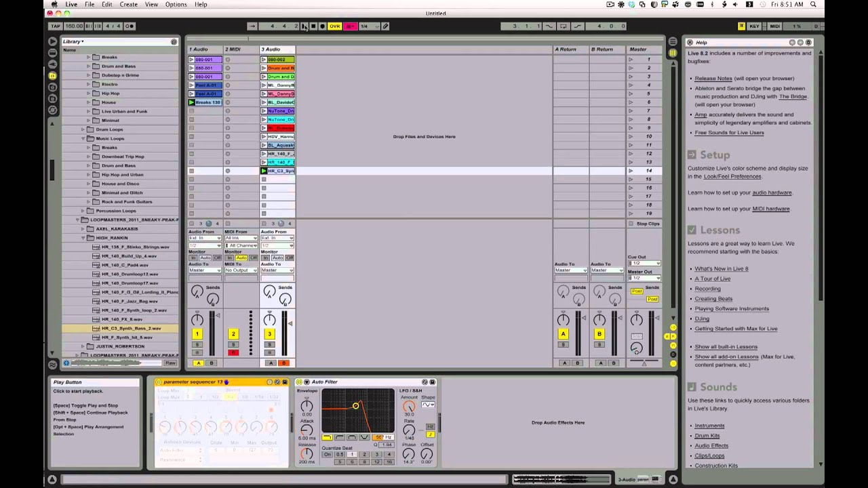Unfold Auto Filter device triangle button

click(307, 382)
